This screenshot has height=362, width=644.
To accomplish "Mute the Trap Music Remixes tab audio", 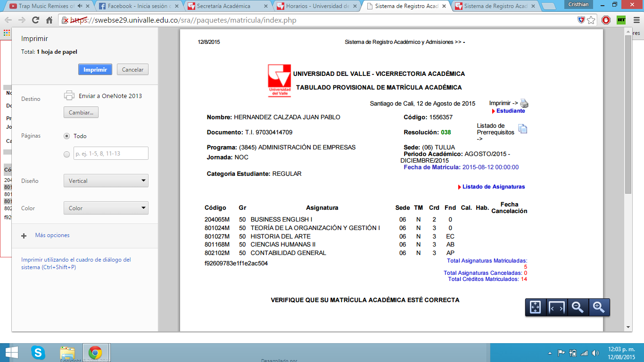I will pos(80,6).
